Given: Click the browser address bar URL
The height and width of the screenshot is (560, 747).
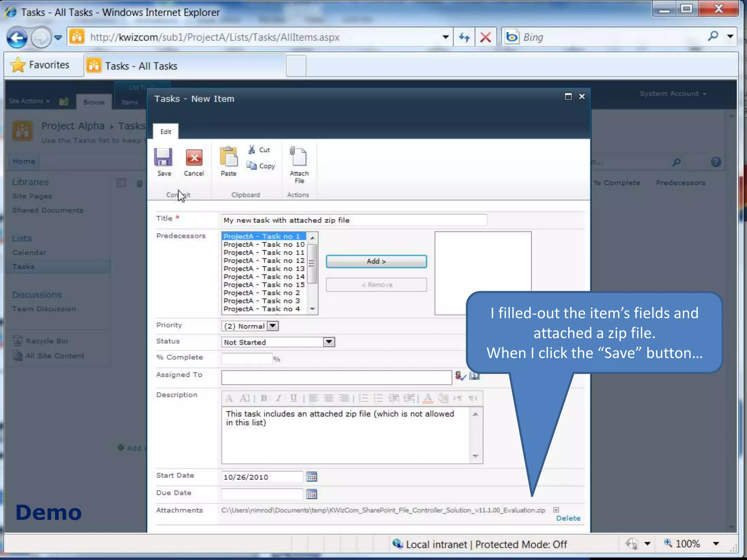Looking at the screenshot, I should tap(215, 37).
